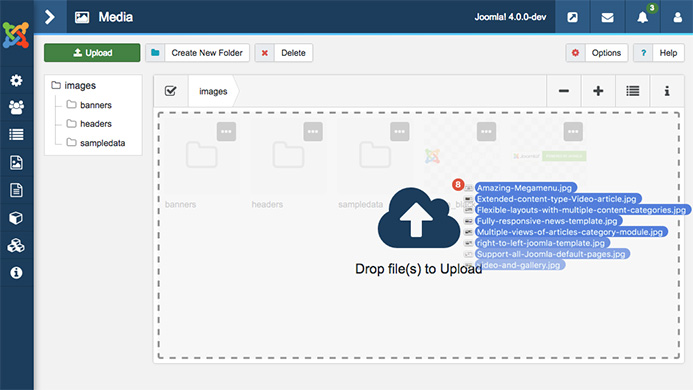This screenshot has height=390, width=693.
Task: Toggle the info panel icon
Action: pos(667,91)
